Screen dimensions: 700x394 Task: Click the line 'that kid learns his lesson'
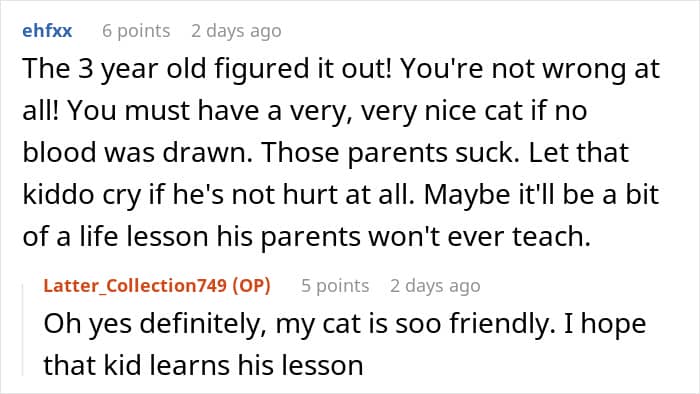pos(203,365)
